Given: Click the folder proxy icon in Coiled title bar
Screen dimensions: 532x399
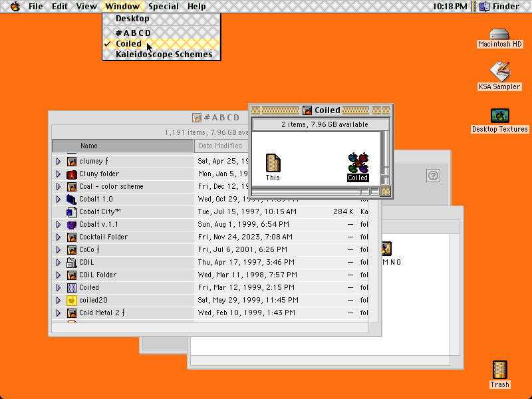Looking at the screenshot, I should pos(307,110).
